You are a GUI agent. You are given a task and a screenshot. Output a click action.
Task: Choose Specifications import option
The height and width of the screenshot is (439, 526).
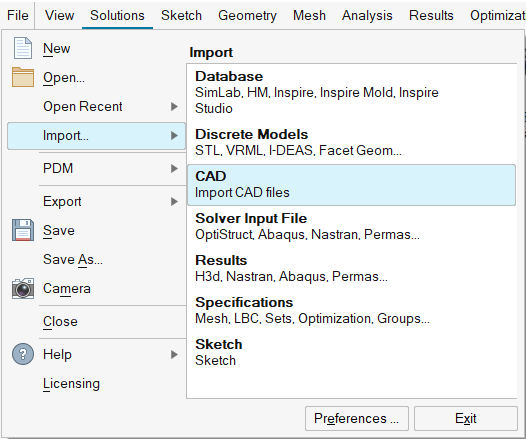point(351,310)
